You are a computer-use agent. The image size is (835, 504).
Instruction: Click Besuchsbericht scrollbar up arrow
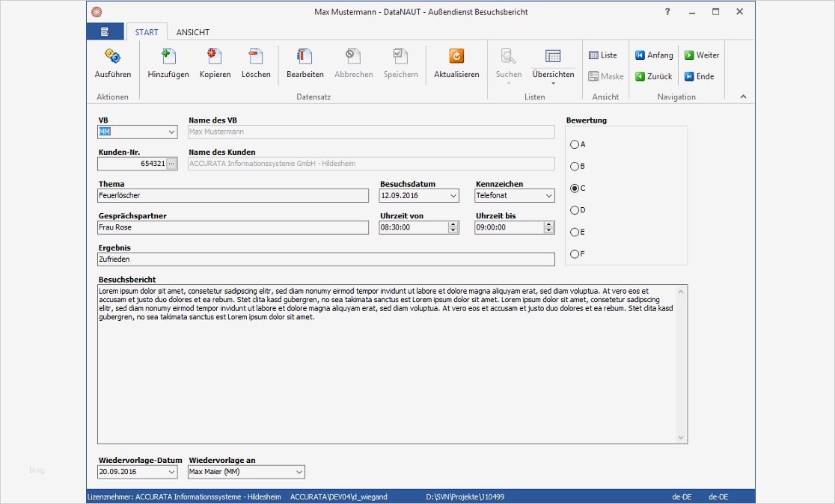[681, 291]
